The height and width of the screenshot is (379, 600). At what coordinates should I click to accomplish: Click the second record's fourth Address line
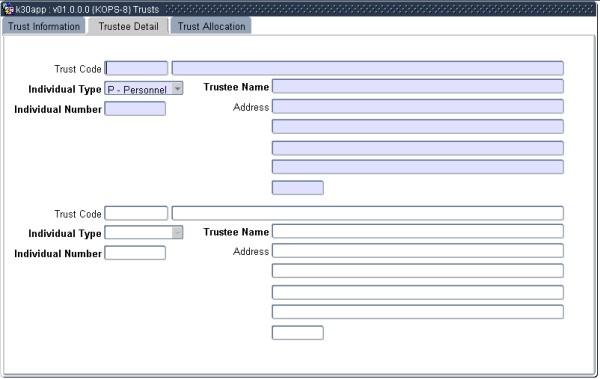coord(418,312)
